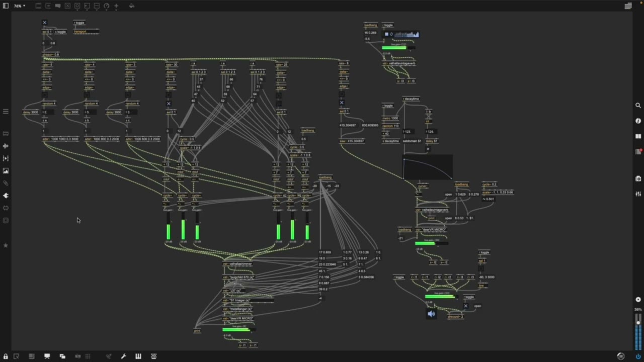Toggle the patcher lock icon
Image resolution: width=644 pixels, height=362 pixels.
click(6, 356)
